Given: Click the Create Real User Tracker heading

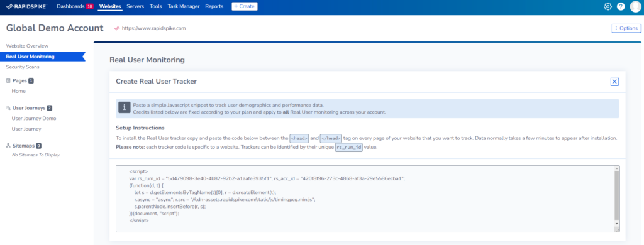Looking at the screenshot, I should pos(156,81).
